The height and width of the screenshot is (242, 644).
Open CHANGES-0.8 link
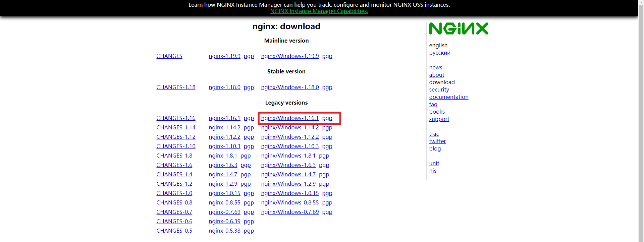[x=174, y=202]
